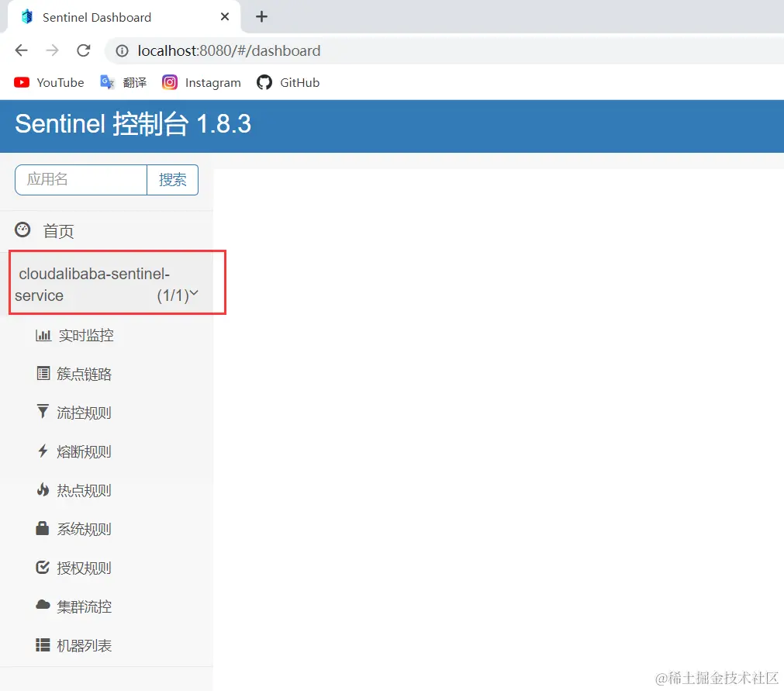Reload the page with the refresh icon

click(84, 50)
